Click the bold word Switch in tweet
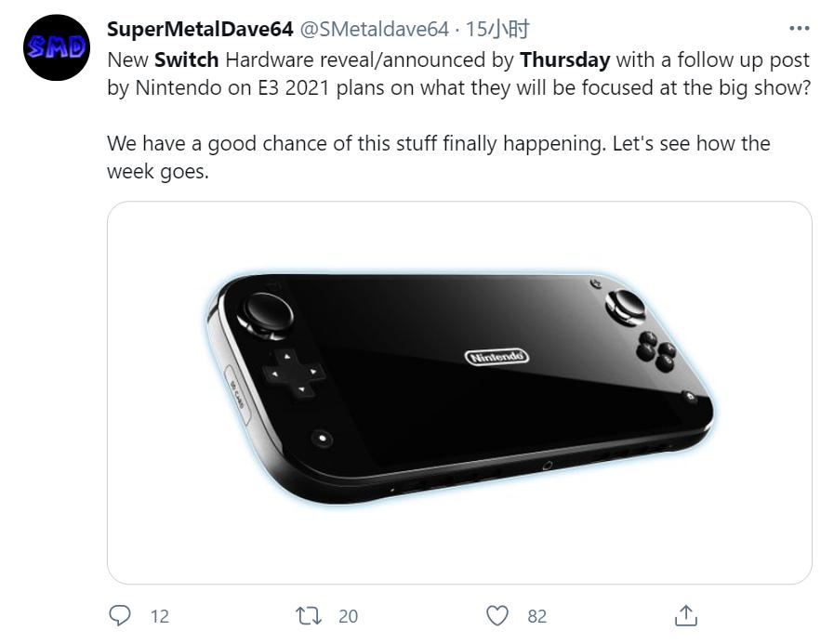Viewport: 834px width, 644px height. pyautogui.click(x=186, y=59)
